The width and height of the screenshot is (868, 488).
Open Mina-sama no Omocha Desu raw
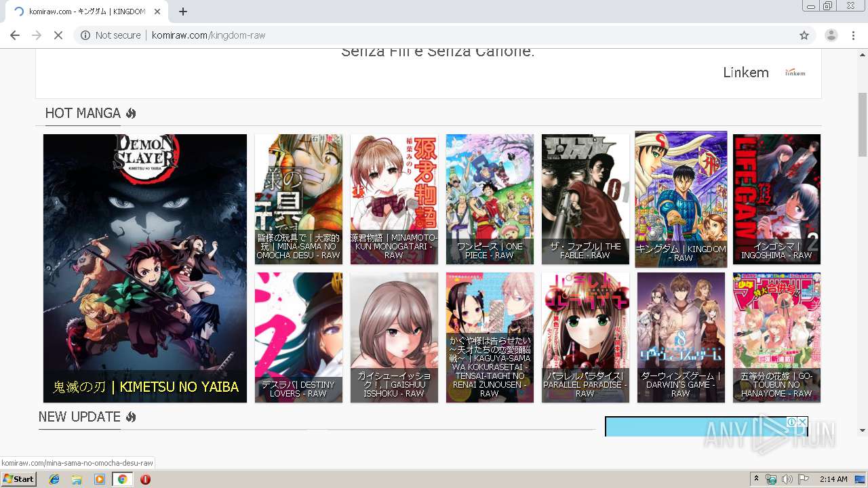(298, 199)
